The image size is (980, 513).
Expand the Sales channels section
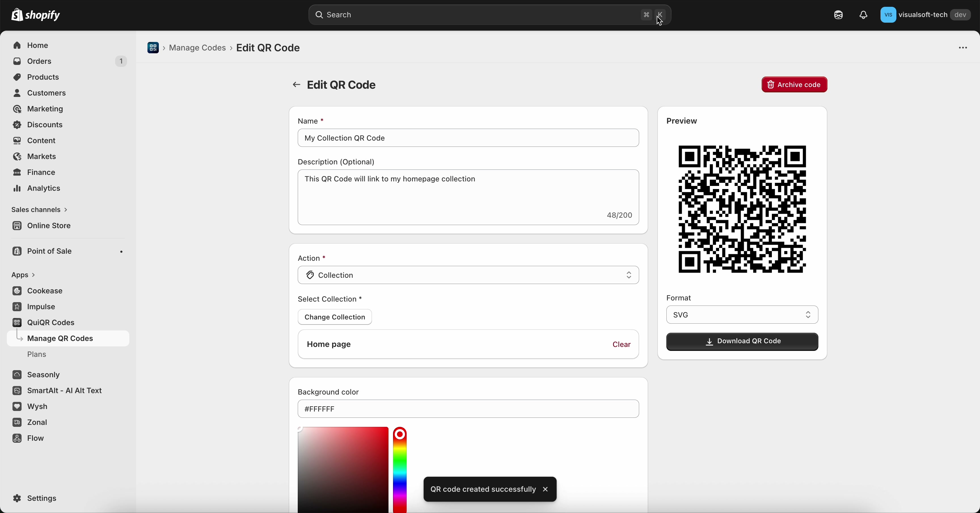click(x=39, y=209)
